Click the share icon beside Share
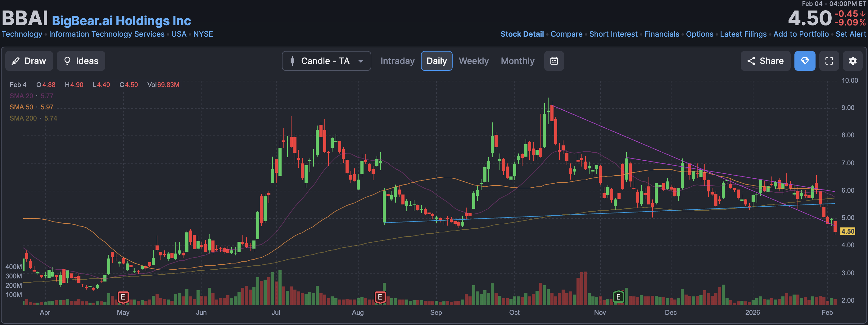 click(x=751, y=61)
